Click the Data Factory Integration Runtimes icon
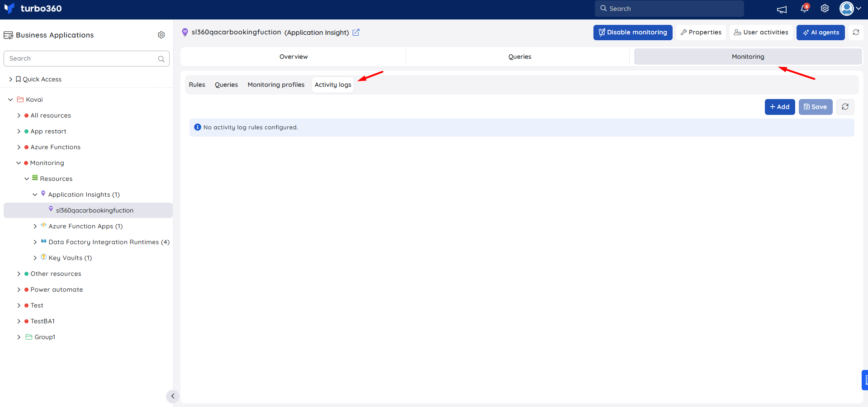The image size is (868, 407). point(44,241)
